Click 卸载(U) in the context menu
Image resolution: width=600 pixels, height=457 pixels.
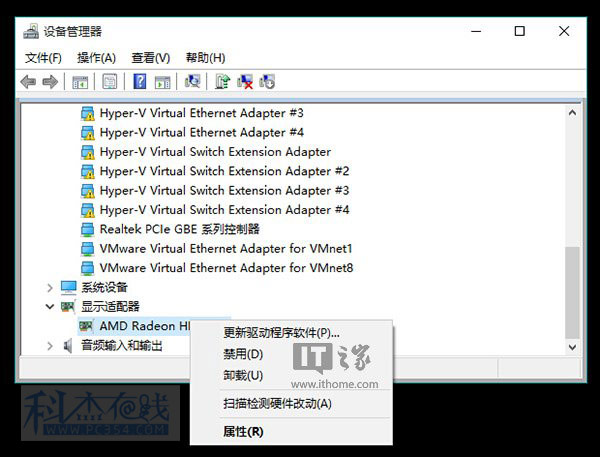[243, 375]
